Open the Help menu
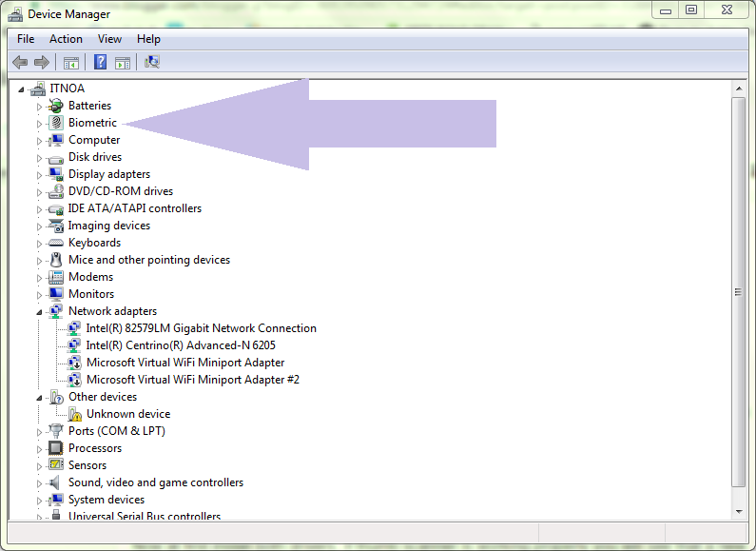Viewport: 756px width, 551px height. pos(148,39)
